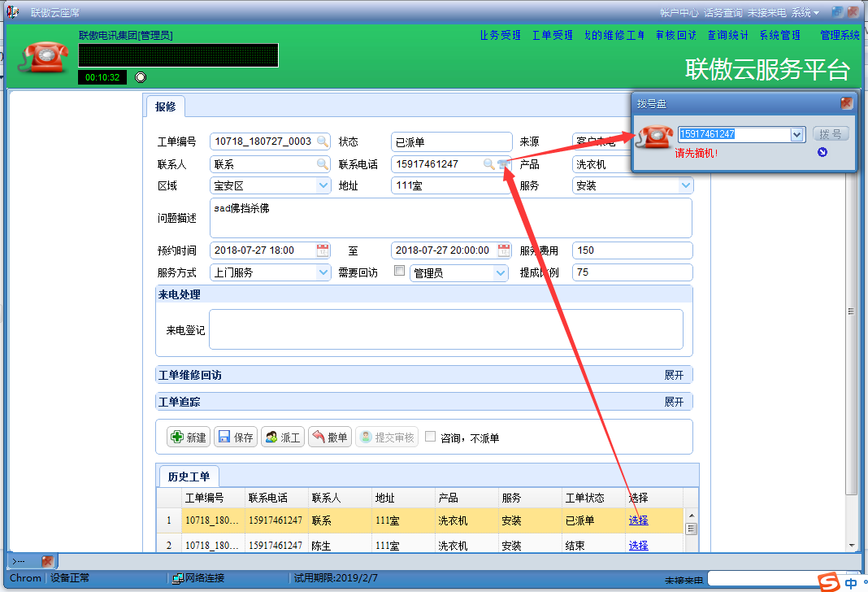This screenshot has height=592, width=868.
Task: Click the dial phone icon beside 联系电话
Action: click(504, 164)
